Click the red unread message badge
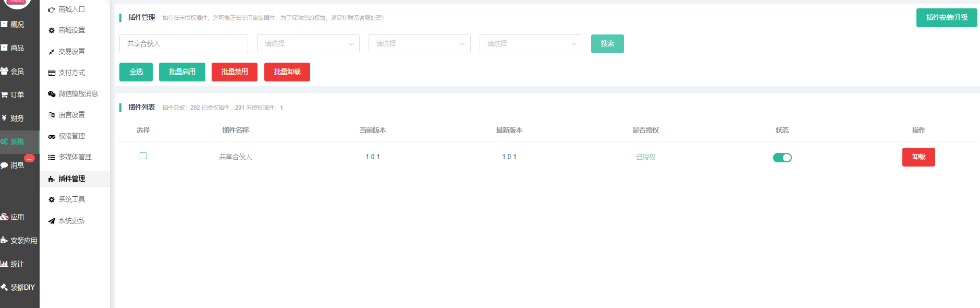This screenshot has height=308, width=980. click(30, 158)
